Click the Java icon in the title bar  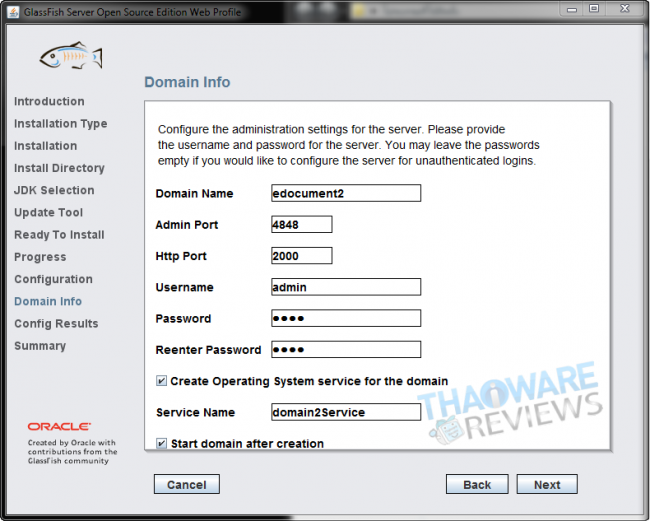(x=13, y=12)
